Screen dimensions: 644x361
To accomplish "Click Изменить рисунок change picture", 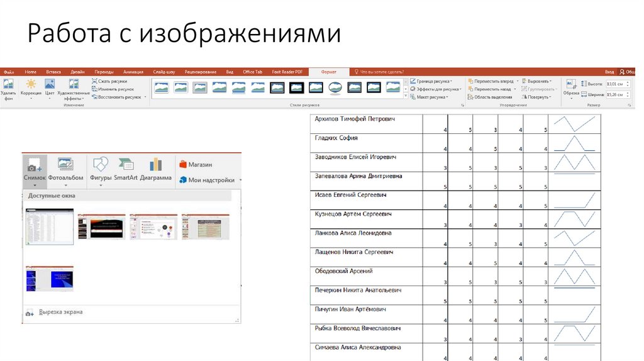I will pyautogui.click(x=113, y=89).
